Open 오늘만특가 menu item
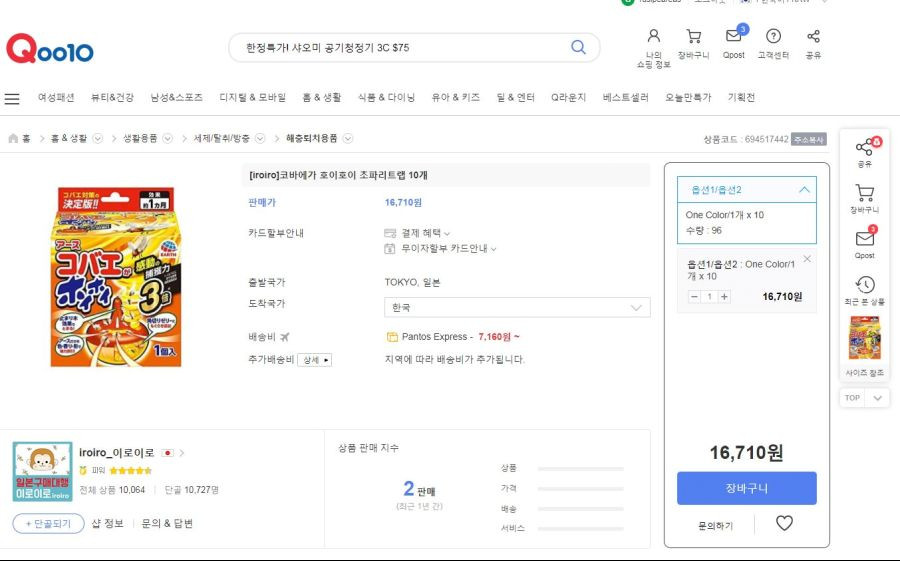This screenshot has width=900, height=561. pyautogui.click(x=688, y=98)
